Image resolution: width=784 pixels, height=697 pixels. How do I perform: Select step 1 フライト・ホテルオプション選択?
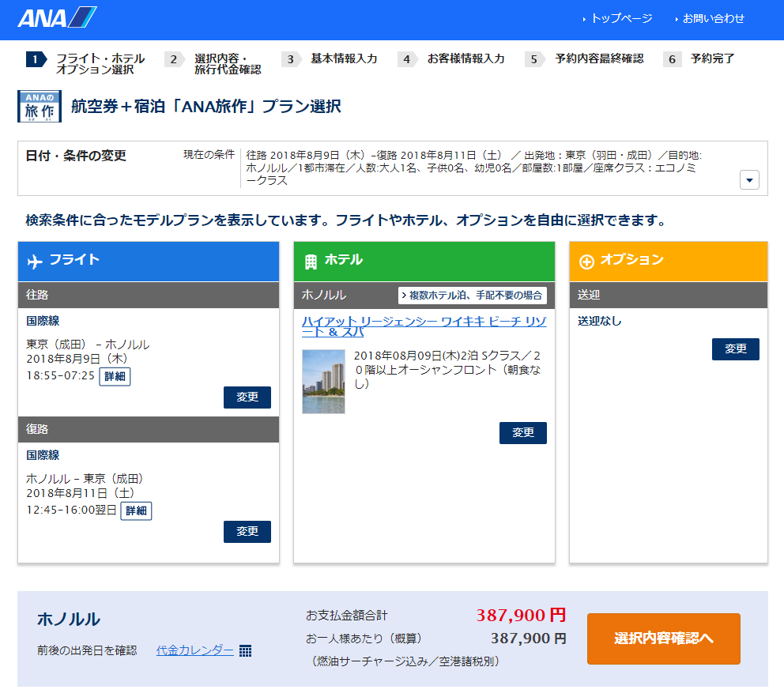pos(85,63)
